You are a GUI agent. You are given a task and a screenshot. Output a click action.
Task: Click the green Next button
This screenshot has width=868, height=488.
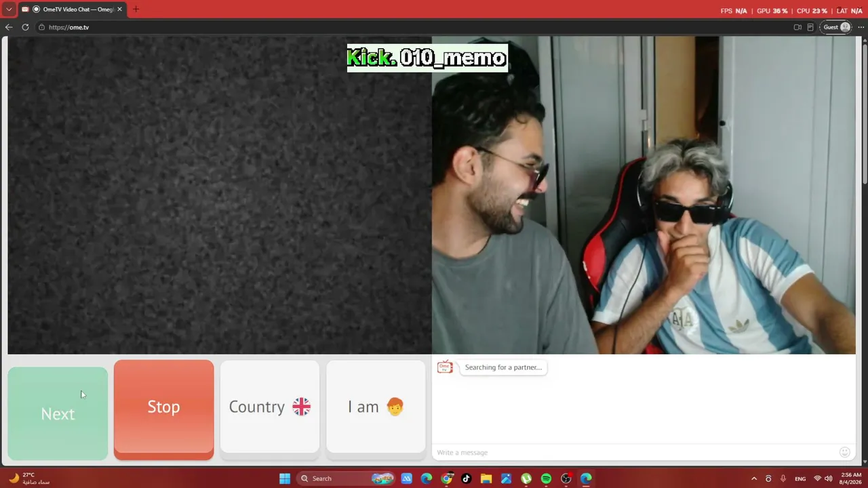click(x=58, y=413)
